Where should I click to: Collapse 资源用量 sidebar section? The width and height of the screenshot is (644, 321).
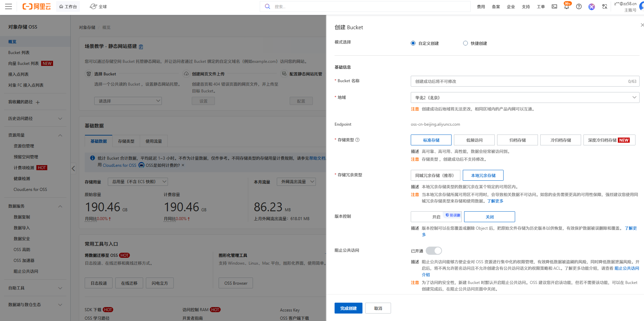(35, 135)
